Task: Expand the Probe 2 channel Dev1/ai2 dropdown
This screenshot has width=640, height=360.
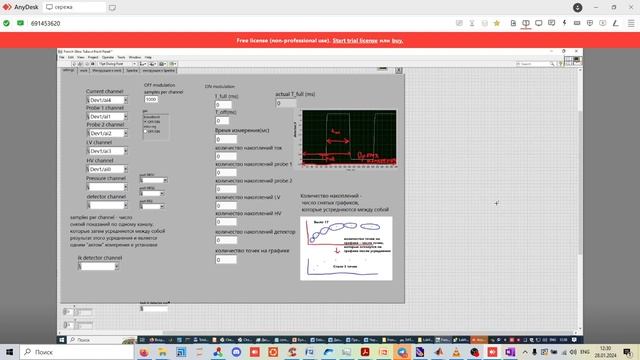Action: click(x=125, y=133)
